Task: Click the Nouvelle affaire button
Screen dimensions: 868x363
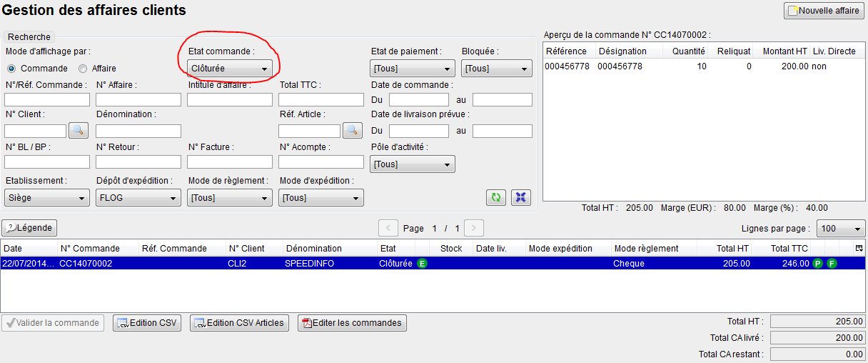Action: point(824,11)
